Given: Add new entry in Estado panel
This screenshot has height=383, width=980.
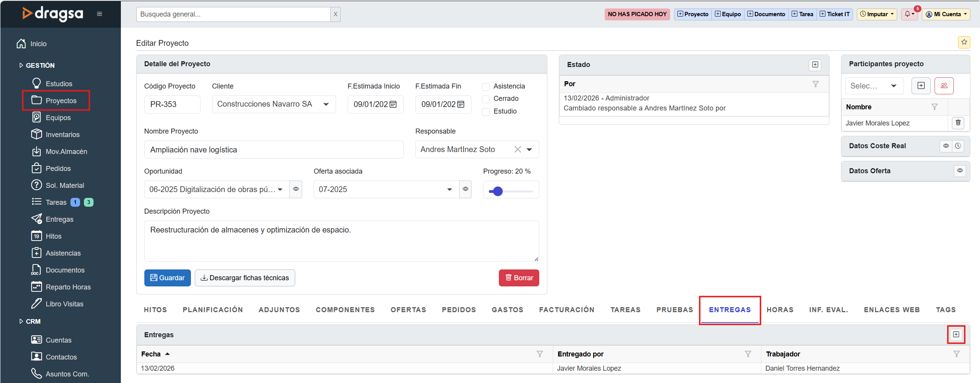Looking at the screenshot, I should [x=815, y=65].
